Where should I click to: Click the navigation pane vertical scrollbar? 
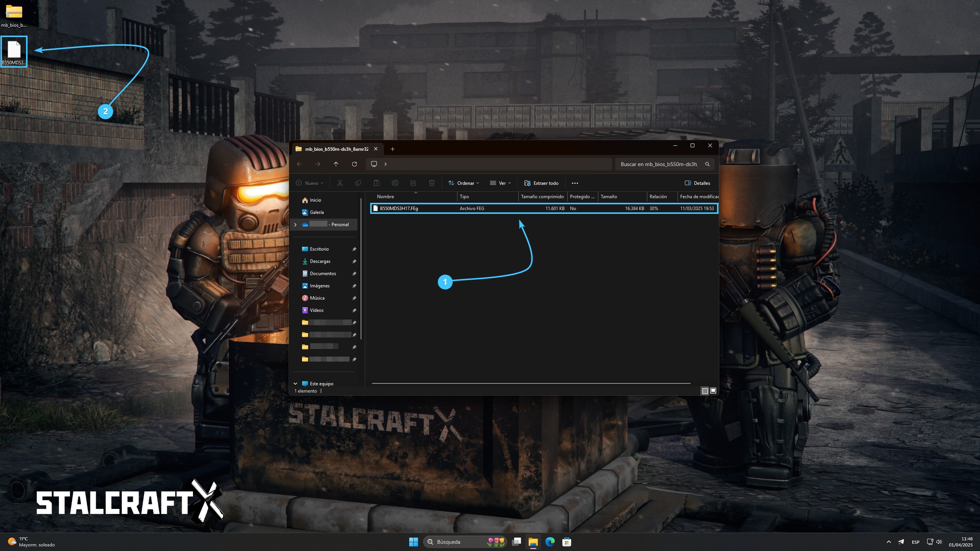(x=361, y=269)
